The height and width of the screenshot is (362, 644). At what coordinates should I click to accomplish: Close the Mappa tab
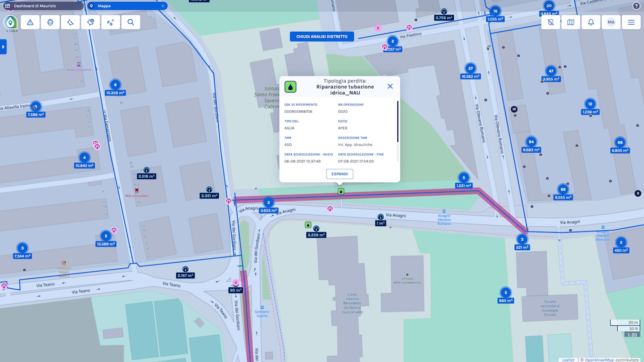pyautogui.click(x=163, y=6)
